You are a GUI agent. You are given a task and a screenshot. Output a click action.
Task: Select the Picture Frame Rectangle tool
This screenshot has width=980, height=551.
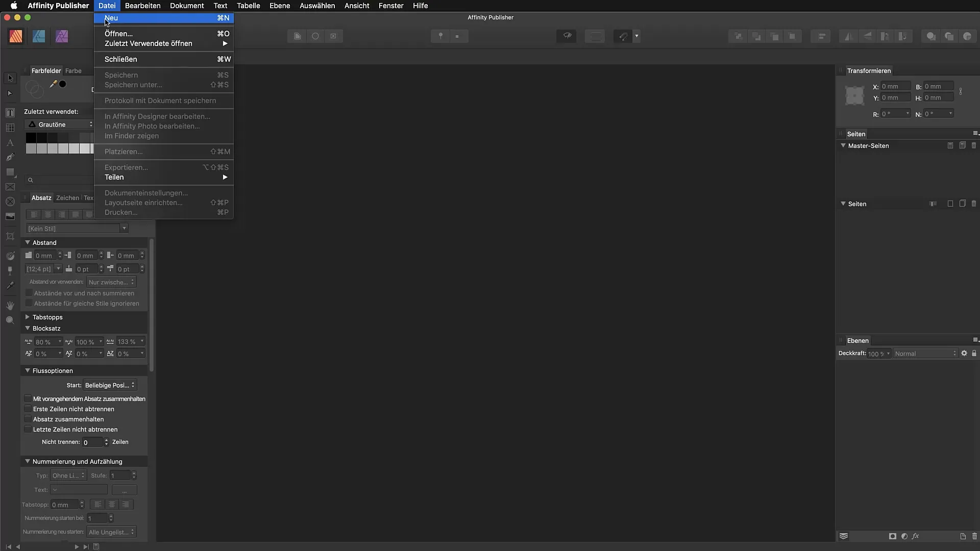point(10,187)
